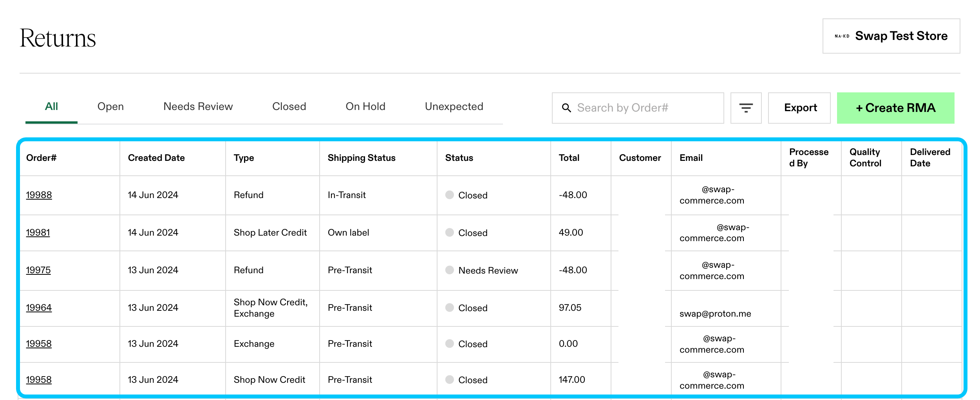This screenshot has height=400, width=980.
Task: Focus the Search by Order# field
Action: pos(638,108)
